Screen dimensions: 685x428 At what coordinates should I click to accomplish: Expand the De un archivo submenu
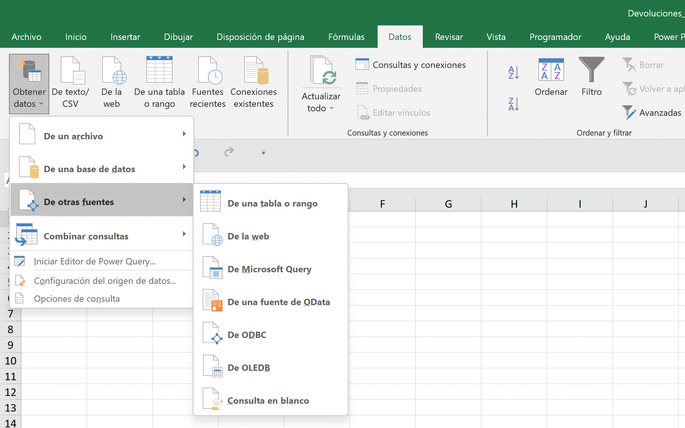101,135
